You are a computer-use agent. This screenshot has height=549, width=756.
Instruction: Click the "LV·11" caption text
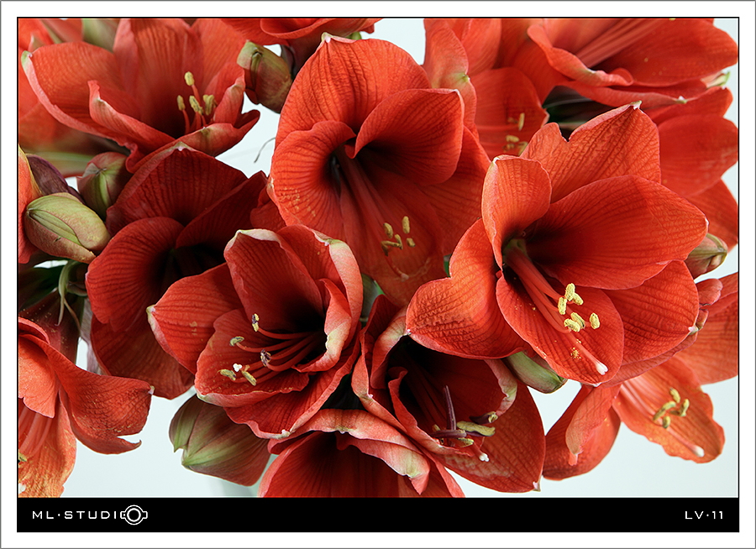704,515
